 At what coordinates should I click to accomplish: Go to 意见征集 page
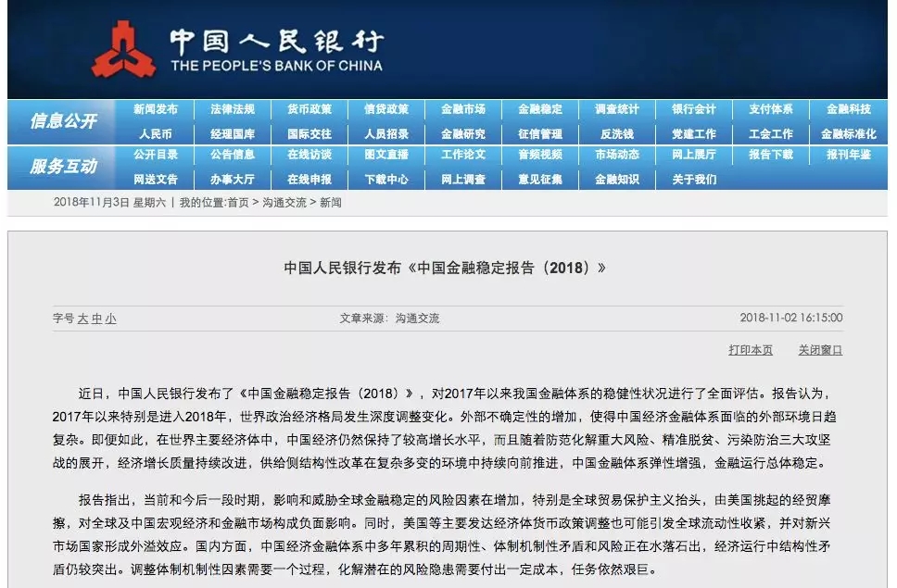tap(540, 180)
